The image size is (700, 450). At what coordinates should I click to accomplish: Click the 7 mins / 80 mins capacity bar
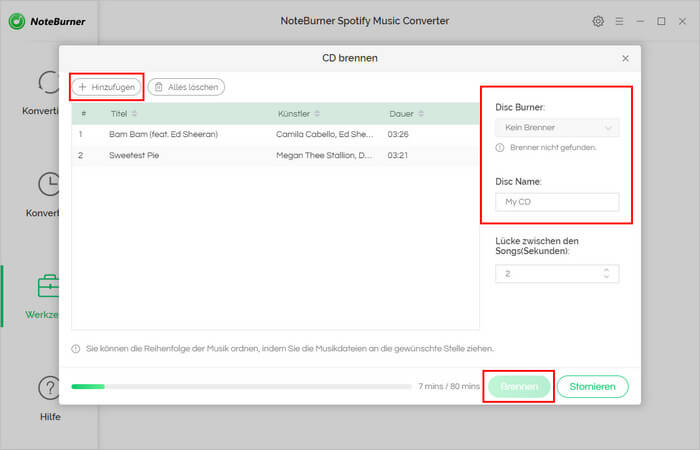tap(242, 387)
